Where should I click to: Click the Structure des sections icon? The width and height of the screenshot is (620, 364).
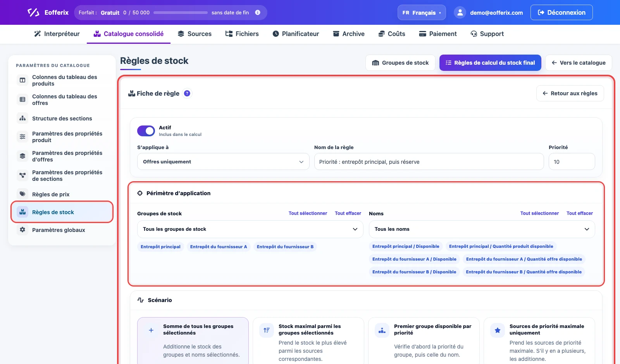click(22, 118)
